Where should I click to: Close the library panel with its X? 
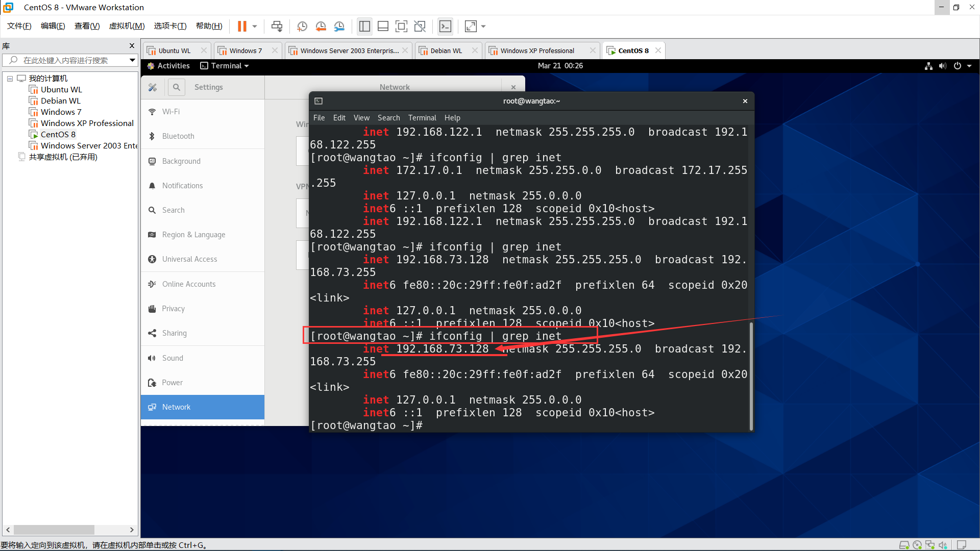[x=132, y=46]
